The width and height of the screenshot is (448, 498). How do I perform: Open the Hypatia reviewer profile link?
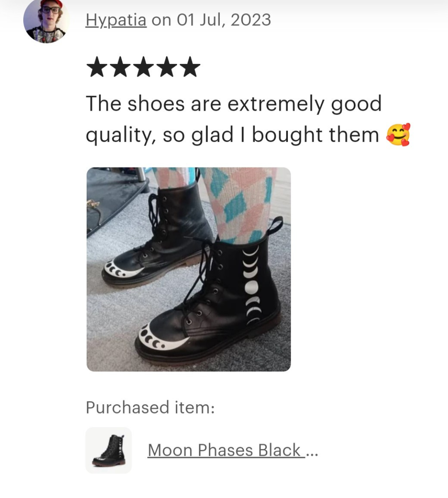pyautogui.click(x=116, y=20)
